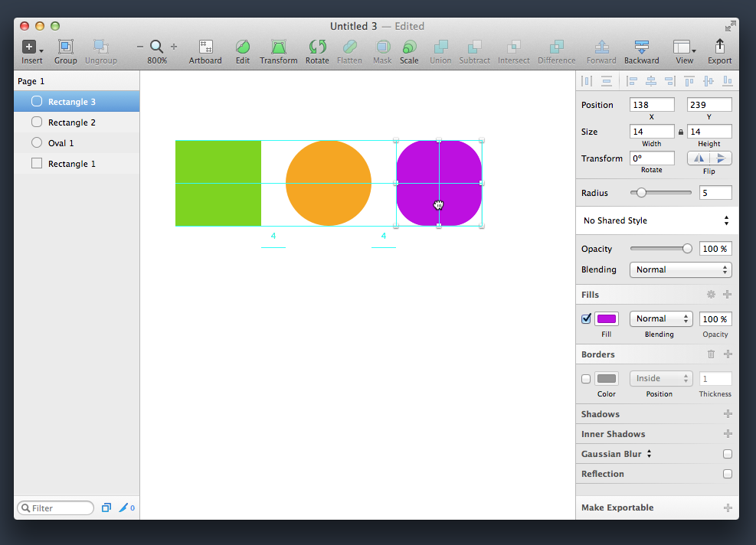The image size is (756, 545).
Task: Open the Insert menu icon
Action: click(x=30, y=48)
